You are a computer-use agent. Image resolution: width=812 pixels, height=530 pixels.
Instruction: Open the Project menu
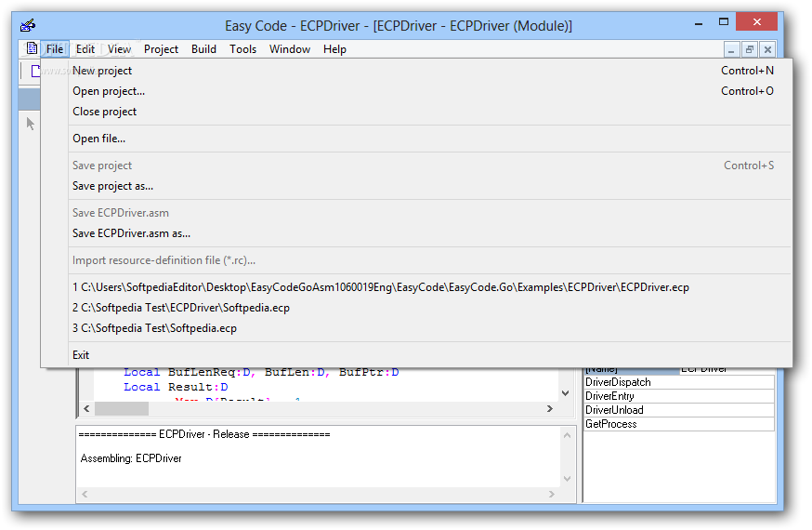[161, 48]
